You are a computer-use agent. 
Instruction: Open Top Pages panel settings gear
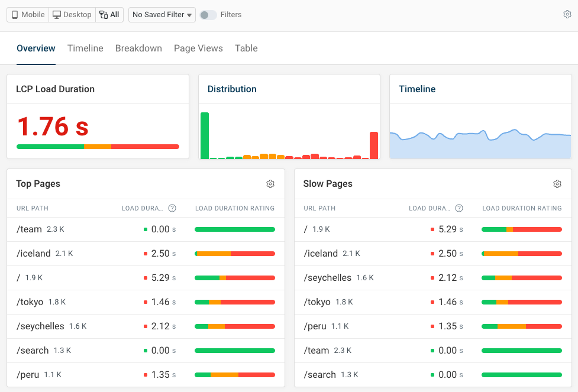270,184
